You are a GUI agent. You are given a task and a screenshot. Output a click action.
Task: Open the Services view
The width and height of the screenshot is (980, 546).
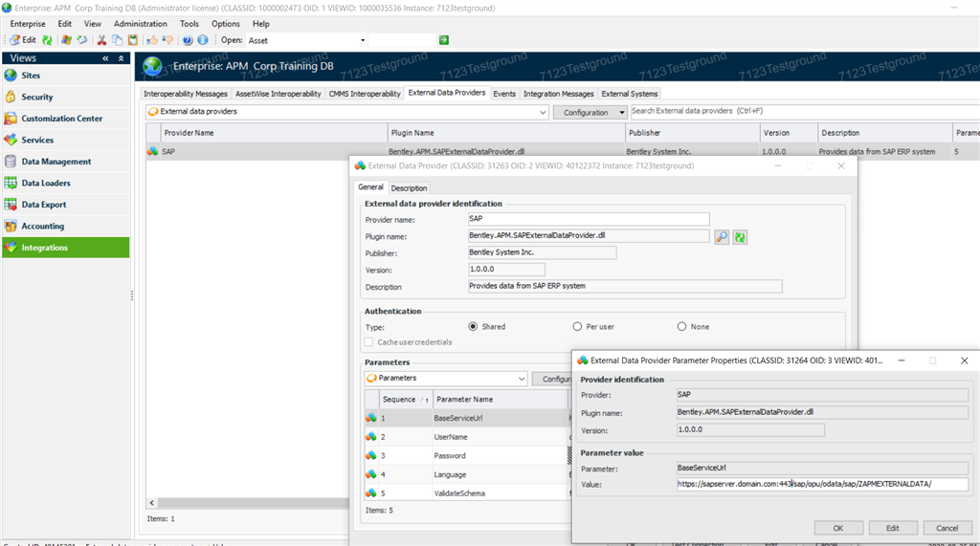tap(66, 140)
